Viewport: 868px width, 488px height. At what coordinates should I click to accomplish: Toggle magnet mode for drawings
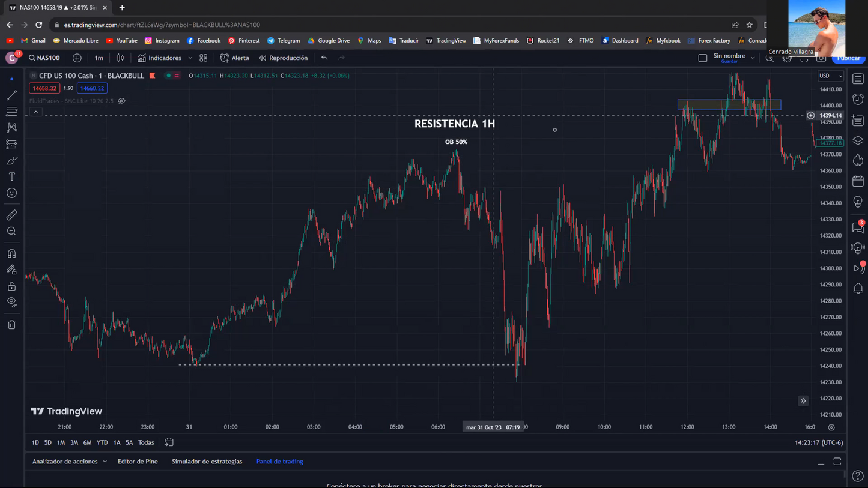coord(11,253)
